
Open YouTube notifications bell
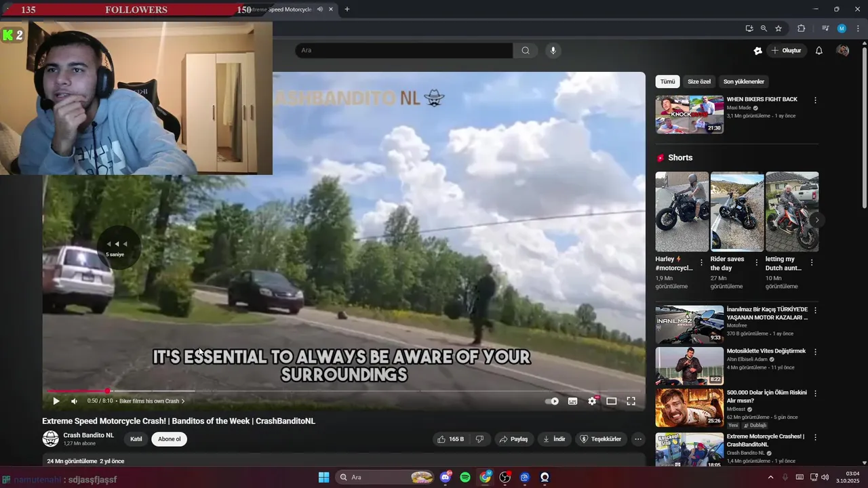pyautogui.click(x=819, y=50)
